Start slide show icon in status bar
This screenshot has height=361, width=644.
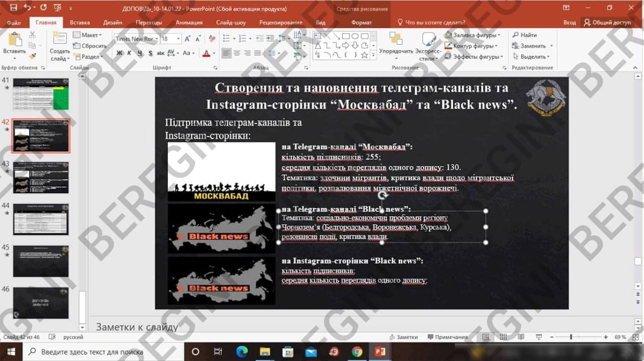pos(538,337)
